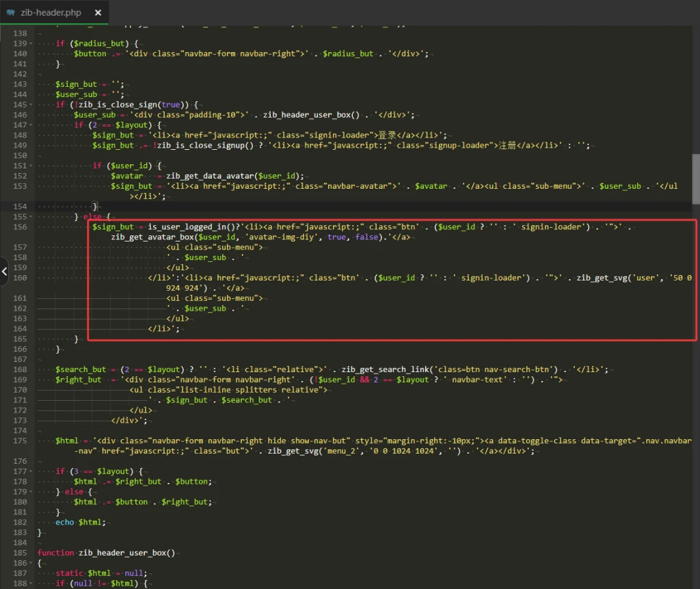Place cursor on is_user_logged_in function call

point(187,226)
